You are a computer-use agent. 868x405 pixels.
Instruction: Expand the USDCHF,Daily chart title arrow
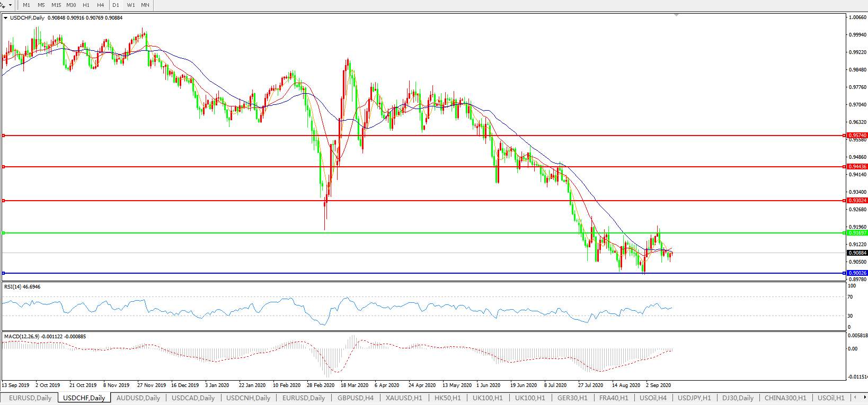click(5, 18)
